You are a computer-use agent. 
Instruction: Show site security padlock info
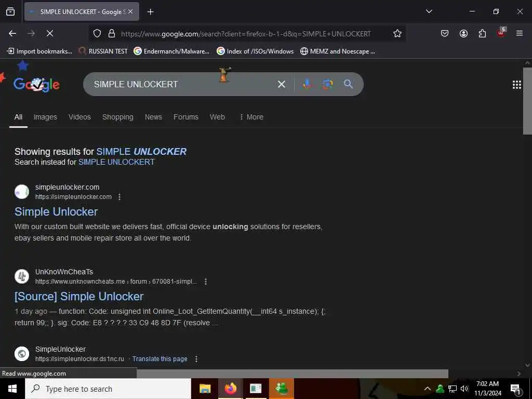[x=112, y=33]
